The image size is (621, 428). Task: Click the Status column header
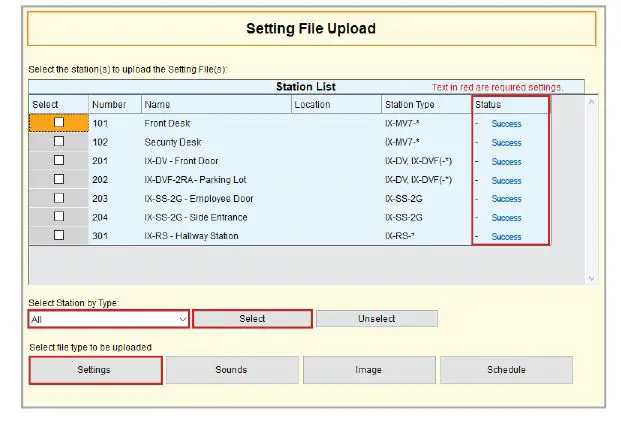[511, 105]
